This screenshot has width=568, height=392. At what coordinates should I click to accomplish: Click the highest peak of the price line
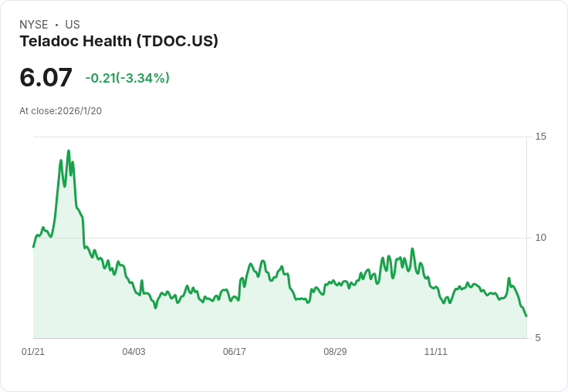(x=69, y=151)
